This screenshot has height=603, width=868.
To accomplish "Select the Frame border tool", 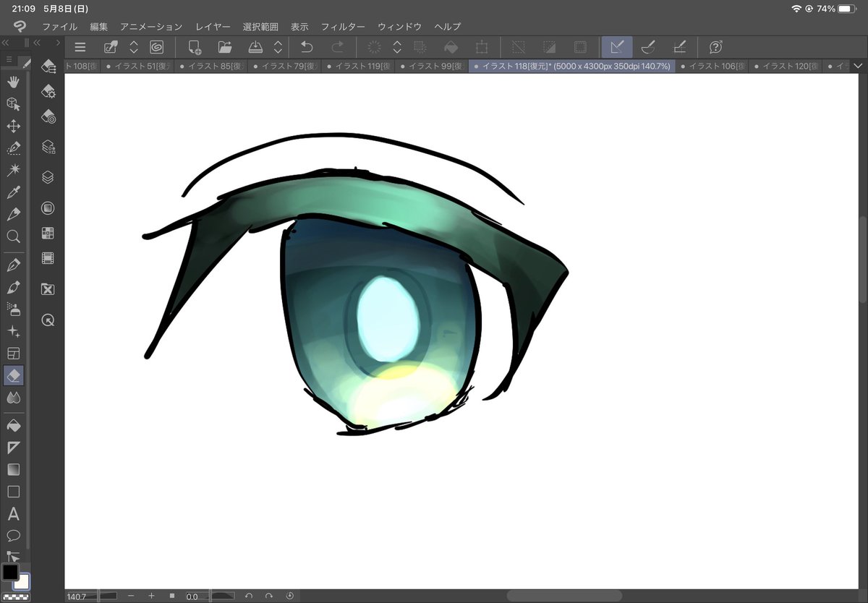I will coord(13,354).
